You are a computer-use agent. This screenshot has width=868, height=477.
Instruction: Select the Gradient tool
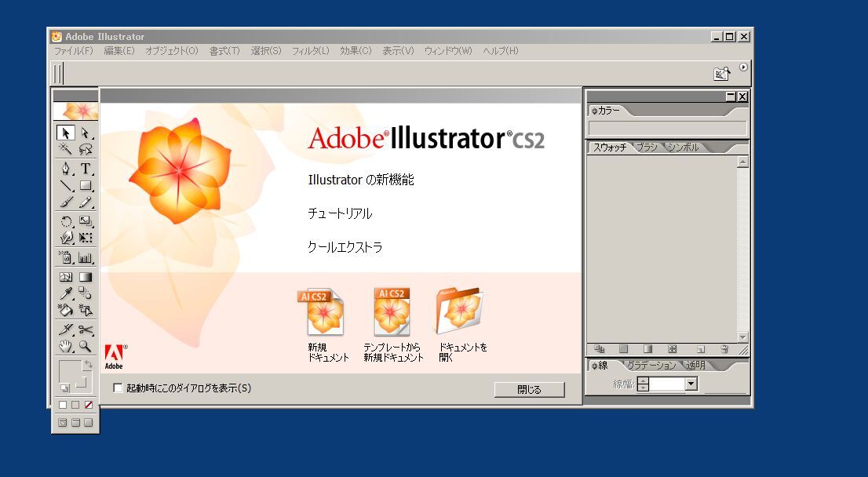click(86, 277)
